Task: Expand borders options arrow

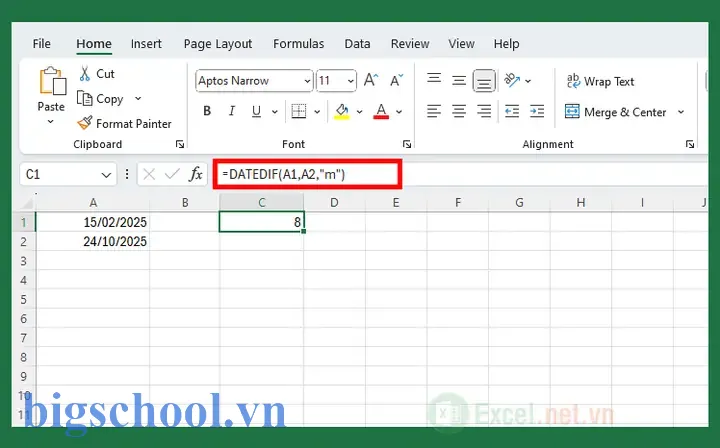Action: point(317,112)
